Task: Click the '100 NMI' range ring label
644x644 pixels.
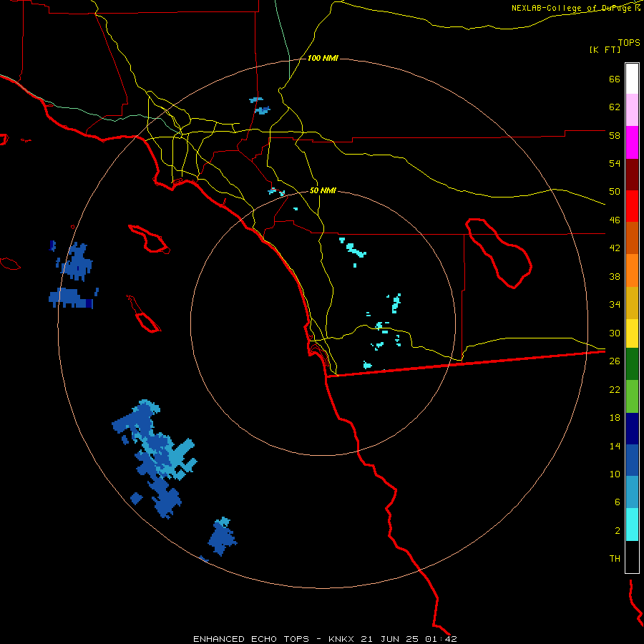Action: click(x=323, y=59)
